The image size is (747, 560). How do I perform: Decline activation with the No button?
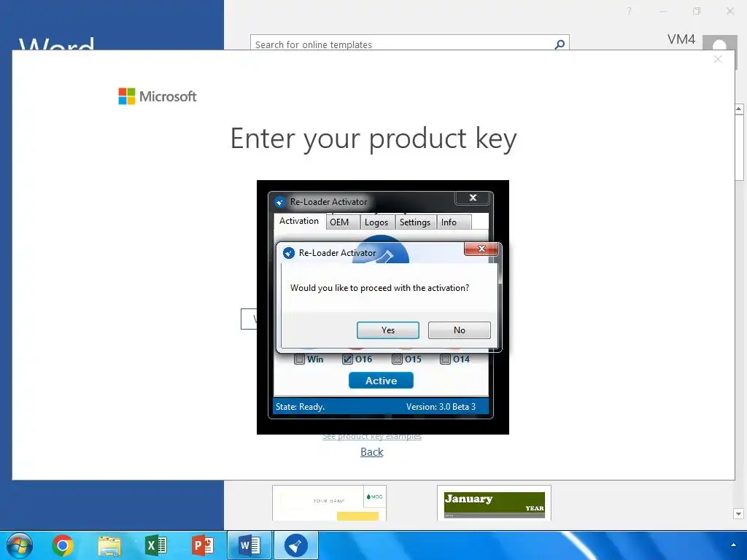click(x=460, y=330)
